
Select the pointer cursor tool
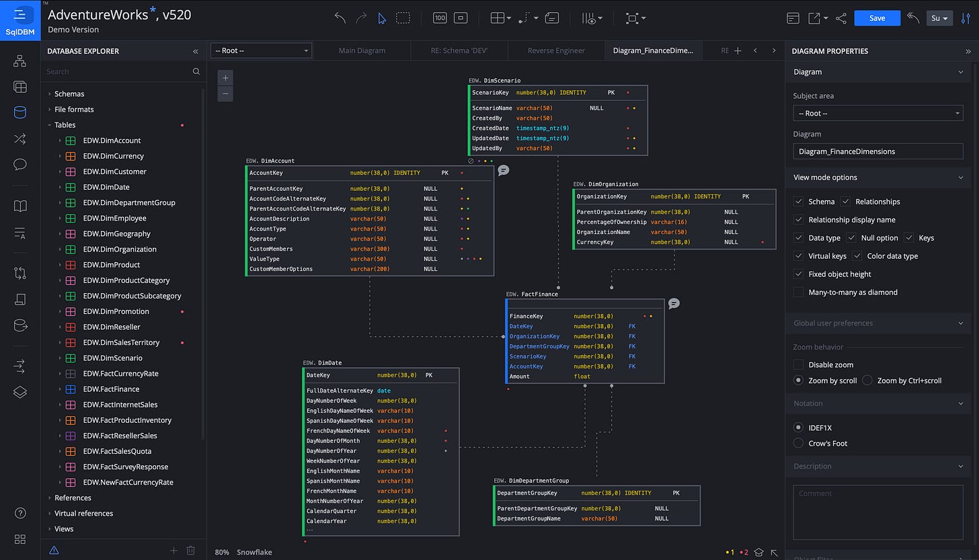[382, 18]
